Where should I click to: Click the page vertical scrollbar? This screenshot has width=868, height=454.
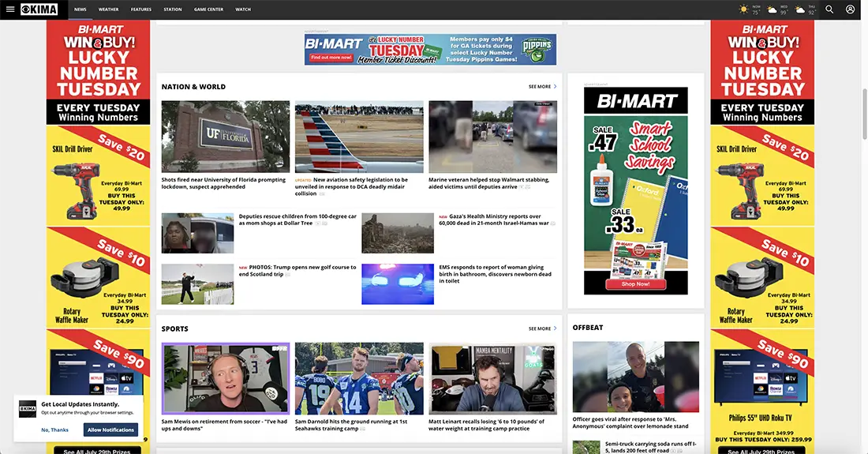[x=865, y=114]
